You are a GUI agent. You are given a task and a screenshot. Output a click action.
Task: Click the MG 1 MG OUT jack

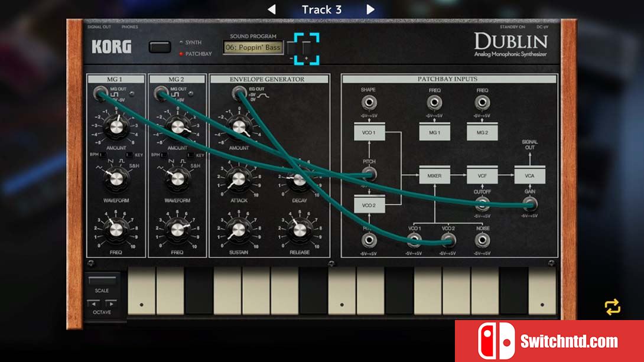click(x=100, y=93)
